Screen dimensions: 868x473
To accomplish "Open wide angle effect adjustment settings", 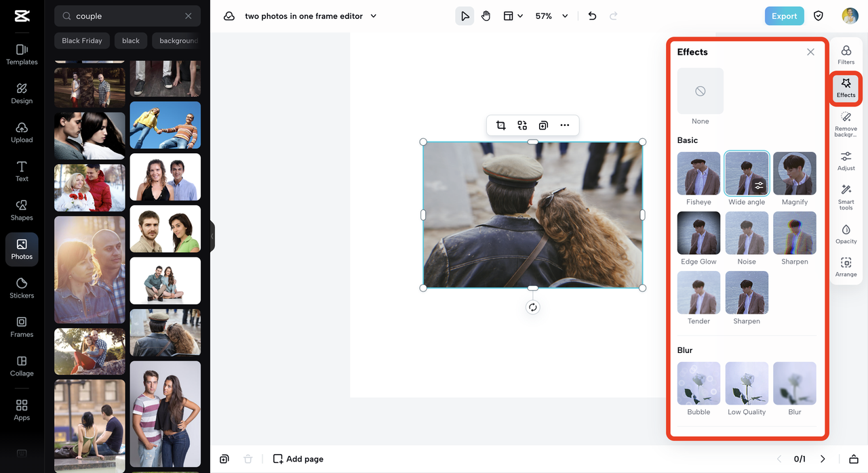I will click(x=759, y=185).
